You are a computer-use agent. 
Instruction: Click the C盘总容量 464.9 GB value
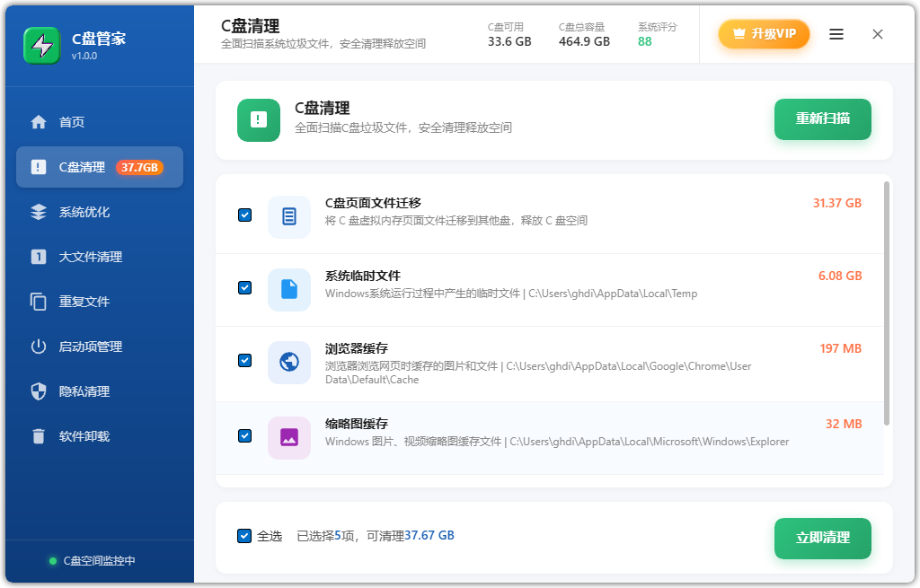(x=584, y=41)
